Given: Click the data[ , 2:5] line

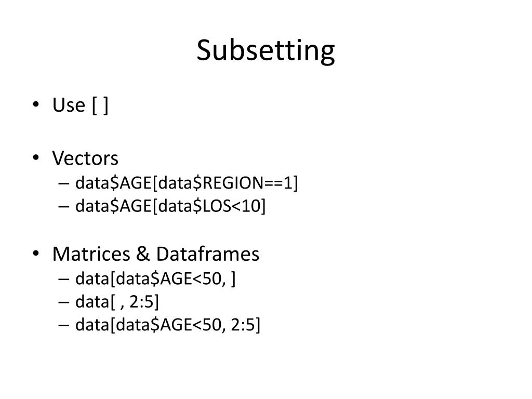Looking at the screenshot, I should pyautogui.click(x=117, y=302).
